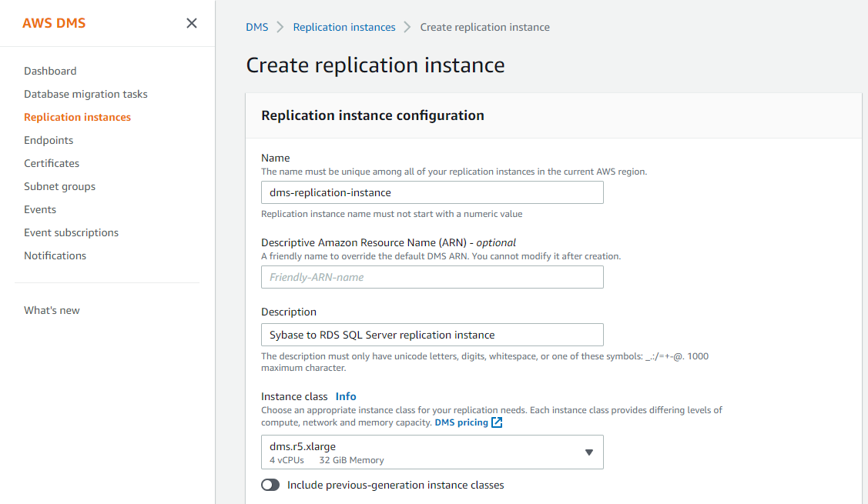Click Replication instances breadcrumb link
Viewport: 868px width, 504px height.
click(x=344, y=27)
